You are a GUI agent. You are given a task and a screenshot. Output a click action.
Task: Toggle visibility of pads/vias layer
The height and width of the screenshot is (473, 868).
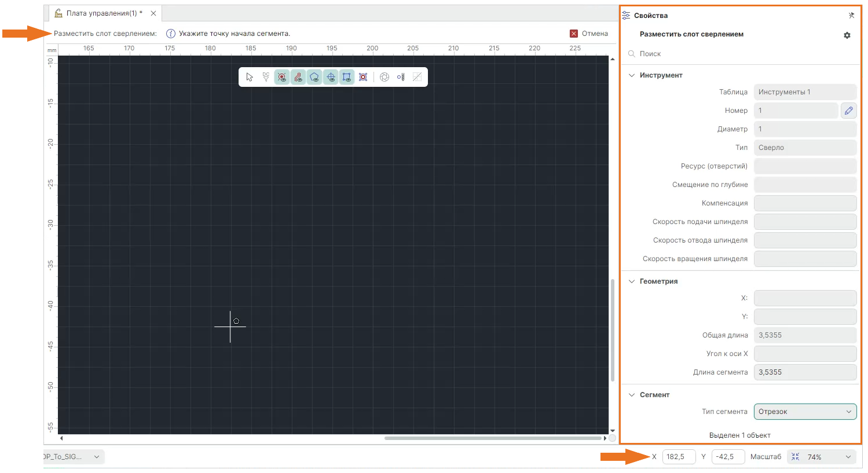coord(282,77)
